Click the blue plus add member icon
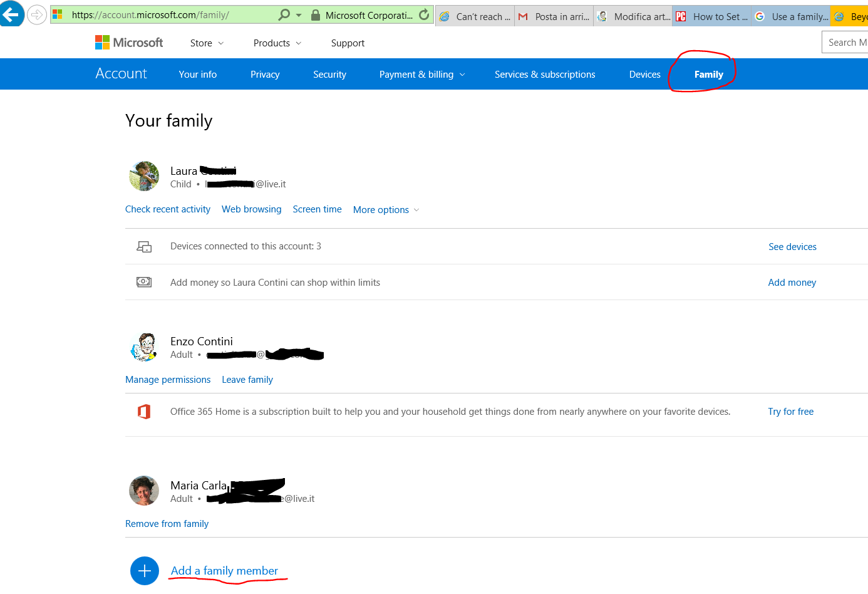 click(x=145, y=571)
